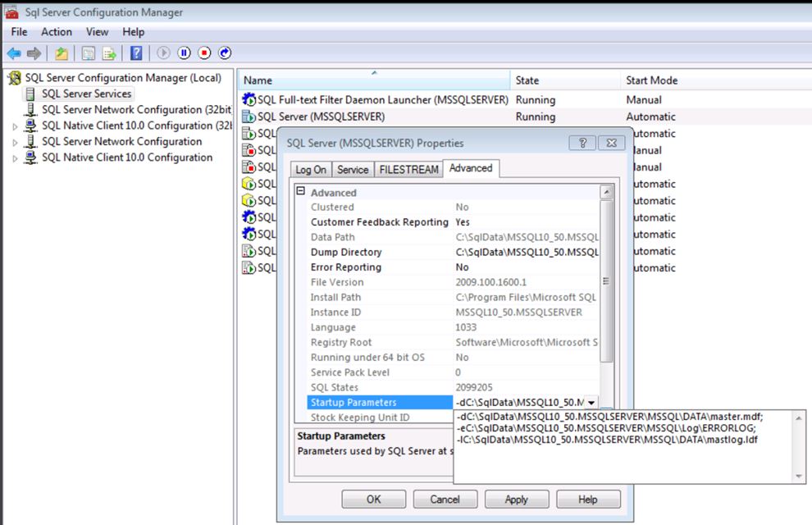The height and width of the screenshot is (525, 812).
Task: Click the Stop Service red square icon
Action: pos(204,52)
